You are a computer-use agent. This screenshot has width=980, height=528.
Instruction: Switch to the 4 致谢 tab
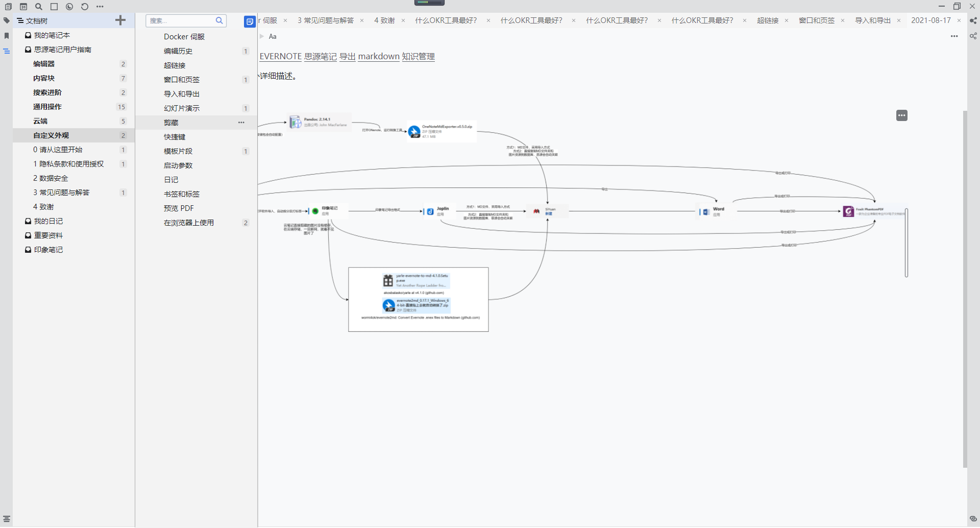pyautogui.click(x=384, y=20)
